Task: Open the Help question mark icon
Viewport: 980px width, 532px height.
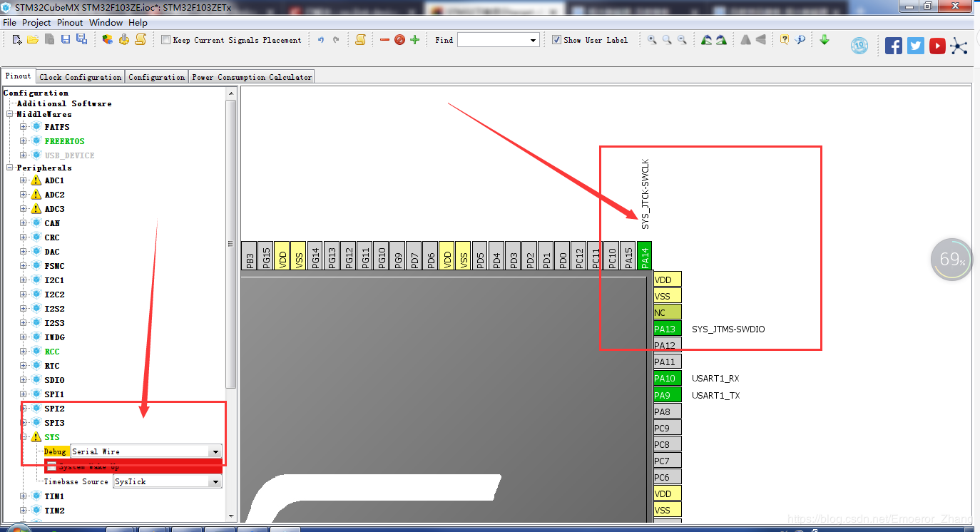Action: coord(785,40)
